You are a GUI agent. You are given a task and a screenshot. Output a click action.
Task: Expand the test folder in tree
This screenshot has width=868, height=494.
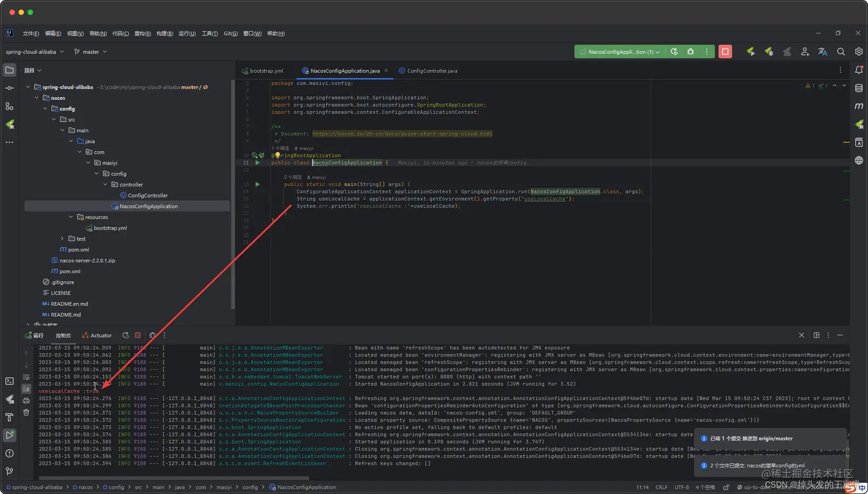point(63,239)
